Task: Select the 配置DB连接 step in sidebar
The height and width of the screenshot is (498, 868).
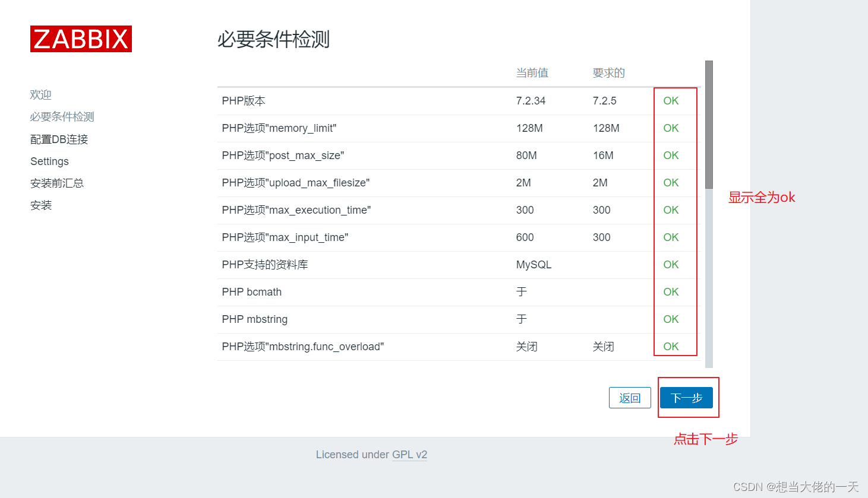Action: pyautogui.click(x=59, y=139)
